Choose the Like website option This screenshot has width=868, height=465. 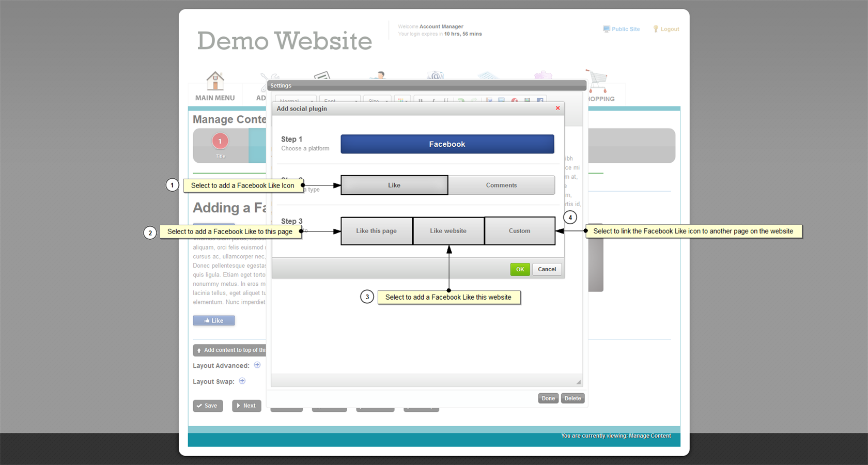(448, 231)
